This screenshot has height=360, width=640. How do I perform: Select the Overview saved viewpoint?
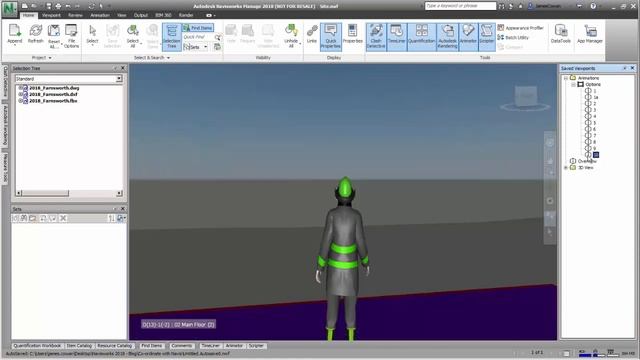587,161
